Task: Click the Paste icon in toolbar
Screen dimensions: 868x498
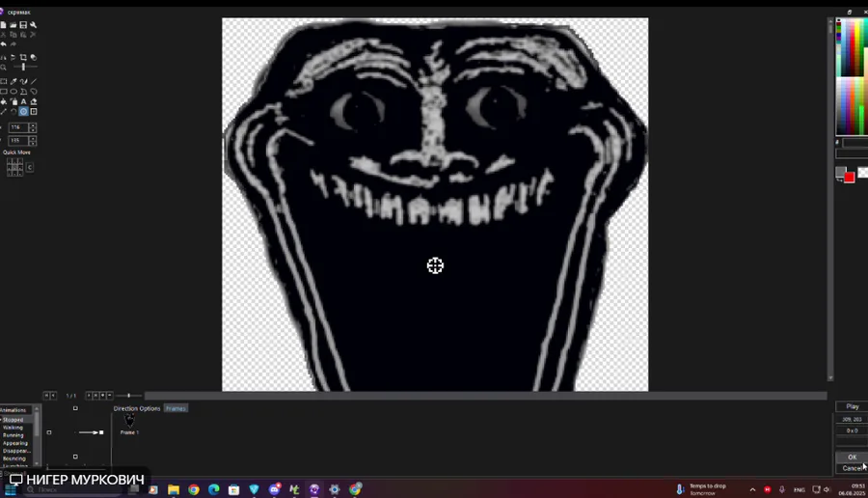Action: (x=23, y=35)
